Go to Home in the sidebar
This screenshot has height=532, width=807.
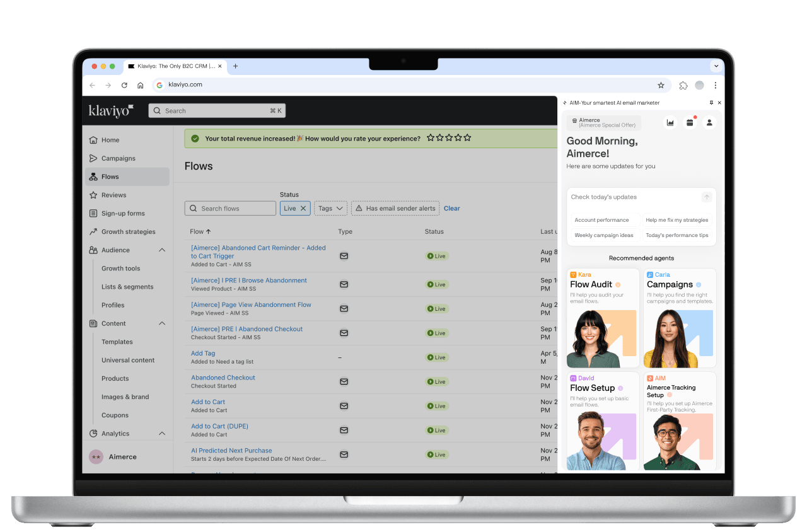coord(127,140)
